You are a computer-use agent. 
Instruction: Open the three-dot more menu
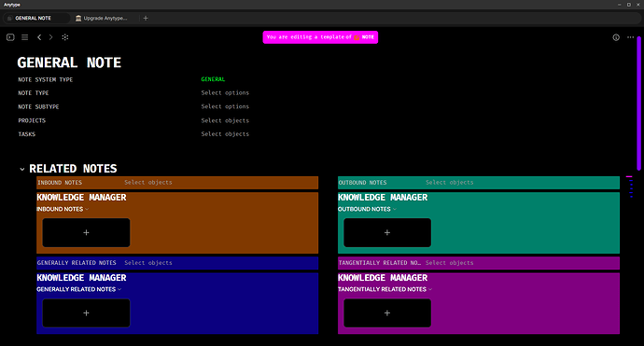(x=630, y=37)
